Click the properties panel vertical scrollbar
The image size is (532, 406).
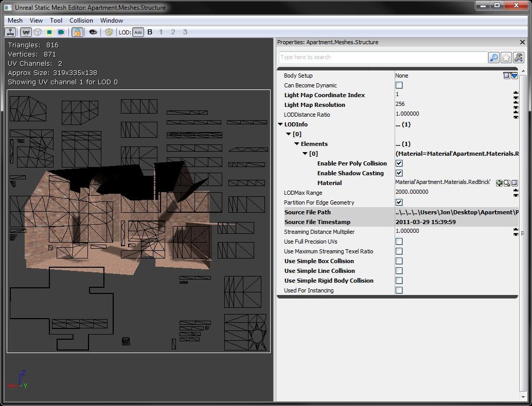[x=523, y=234]
